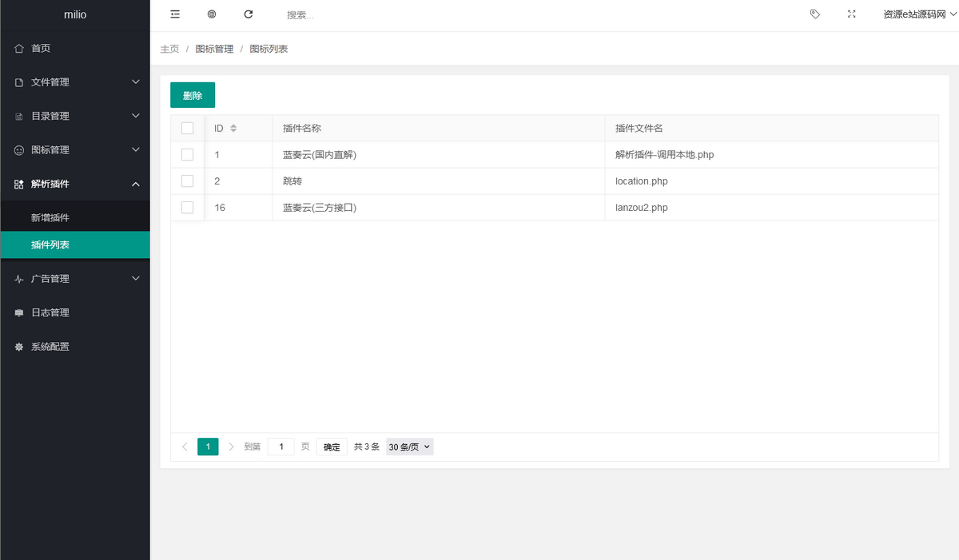Image resolution: width=959 pixels, height=560 pixels.
Task: Toggle fullscreen using the expand icon
Action: [x=851, y=14]
